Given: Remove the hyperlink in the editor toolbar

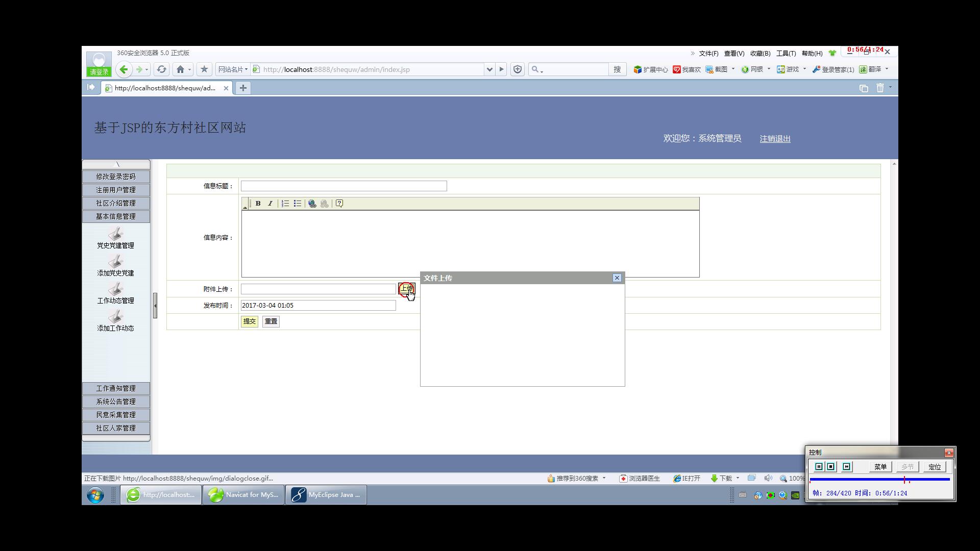Looking at the screenshot, I should [x=325, y=204].
